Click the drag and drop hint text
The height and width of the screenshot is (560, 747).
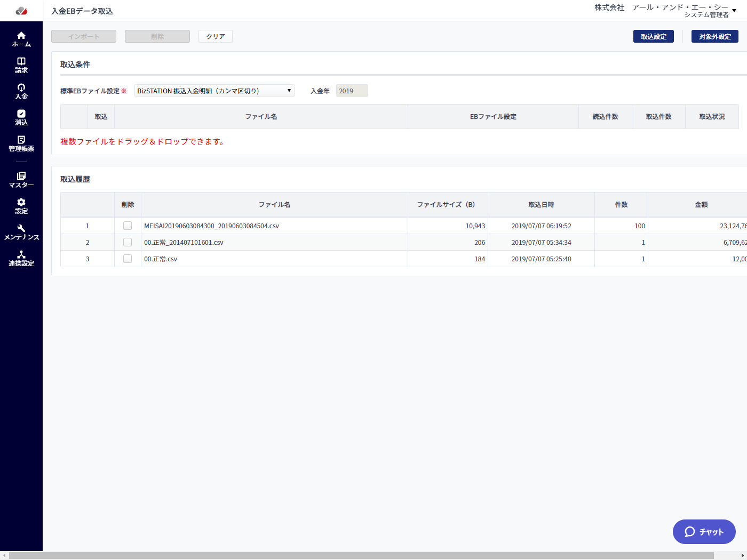point(143,141)
